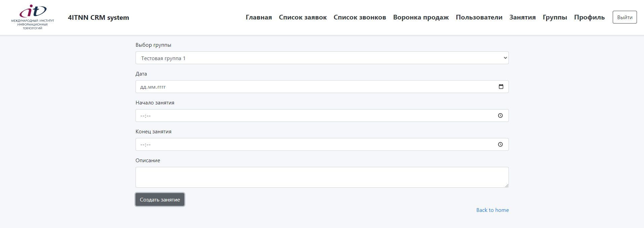Open the Пользователи page
The width and height of the screenshot is (644, 228).
click(479, 17)
